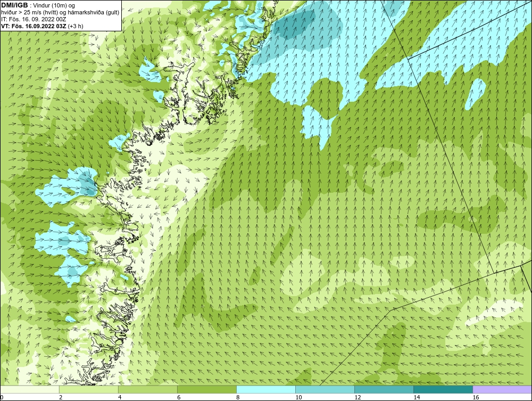Click the 'hviður > 25 m/s (hvítt)' text line
Screen dimensions: 532x401
[x=60, y=12]
